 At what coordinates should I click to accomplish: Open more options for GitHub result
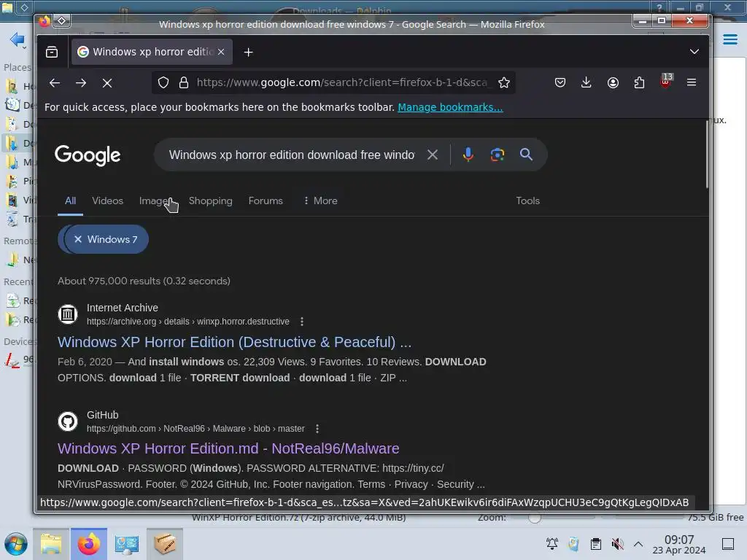(317, 429)
